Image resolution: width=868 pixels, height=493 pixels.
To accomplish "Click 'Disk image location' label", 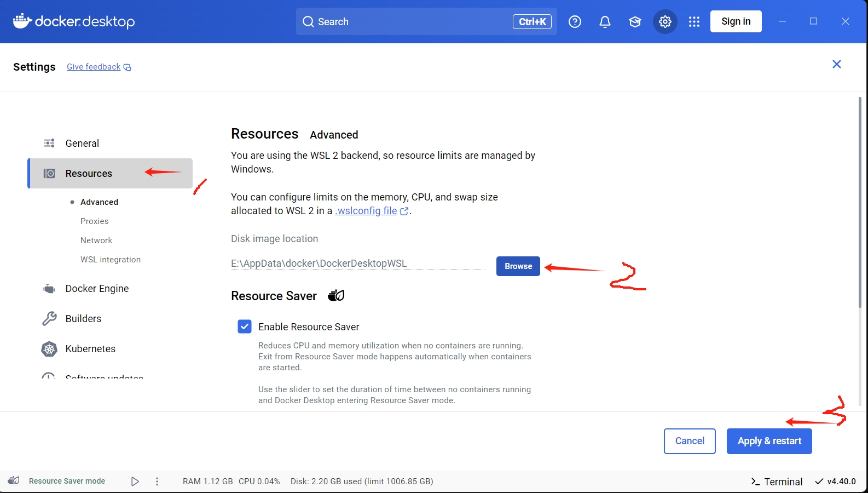I will (x=274, y=239).
